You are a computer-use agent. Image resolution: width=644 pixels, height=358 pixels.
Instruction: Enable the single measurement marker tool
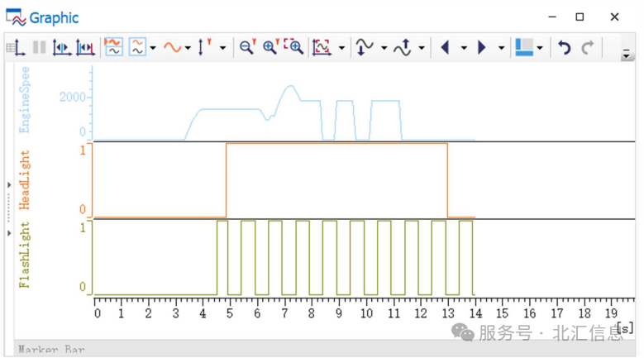pos(62,48)
